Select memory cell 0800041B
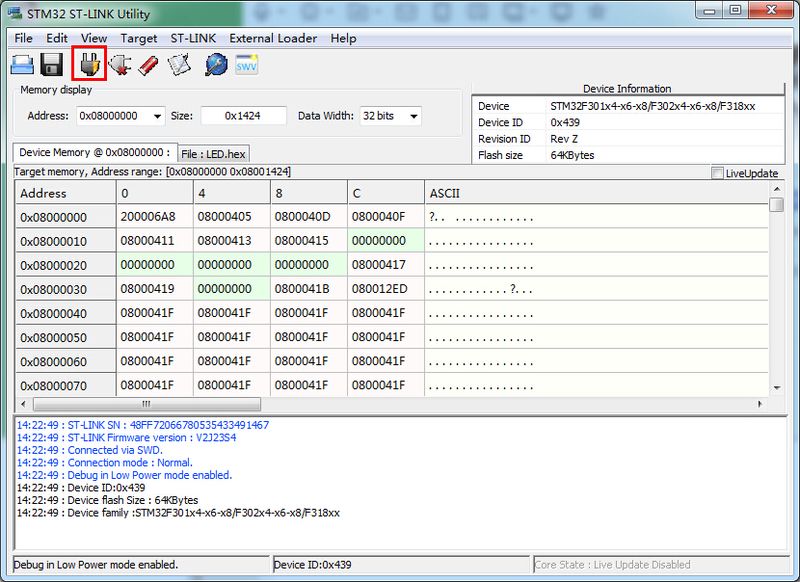Viewport: 800px width, 582px height. tap(309, 289)
